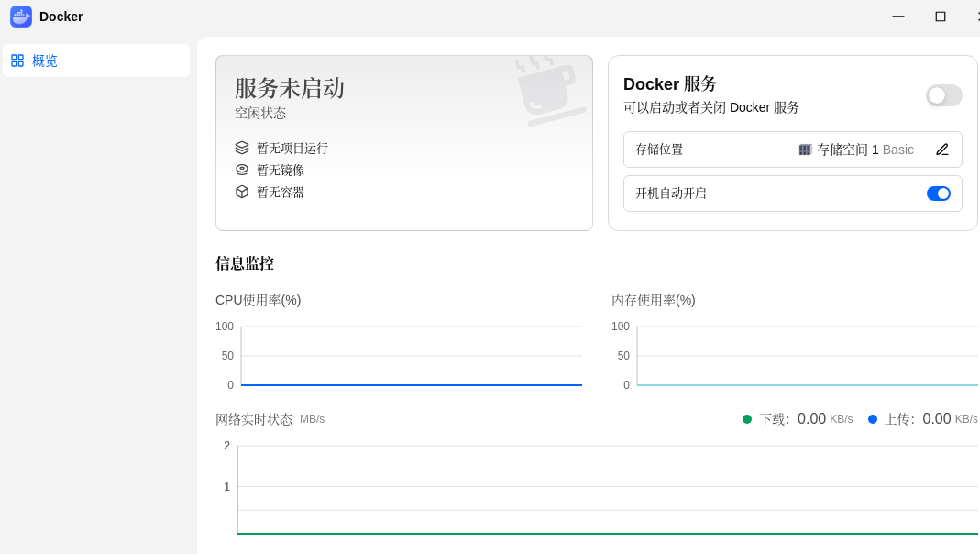Minimize the Docker window
Viewport: 980px width, 554px height.
[x=898, y=17]
